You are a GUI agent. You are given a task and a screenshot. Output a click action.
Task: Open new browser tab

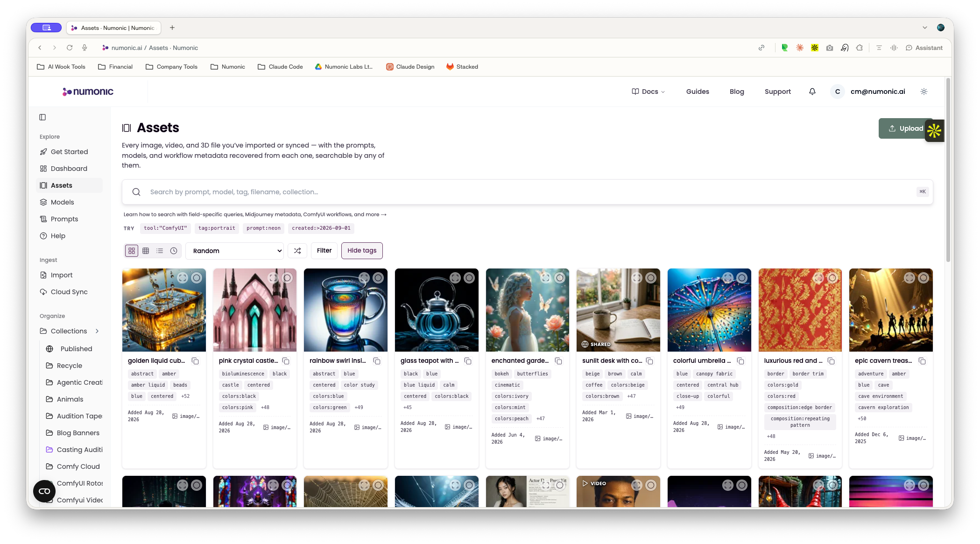(x=172, y=28)
